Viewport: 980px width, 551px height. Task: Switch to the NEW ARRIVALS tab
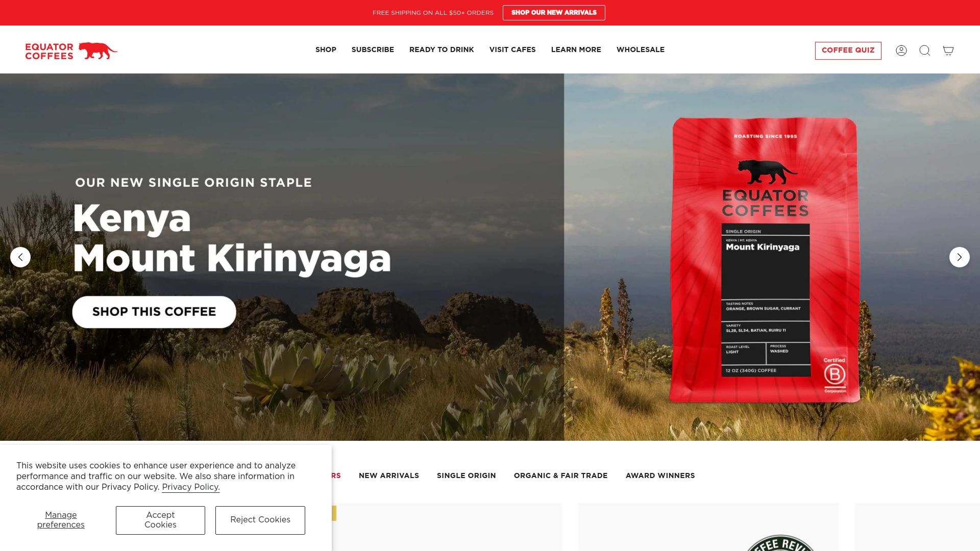click(x=389, y=476)
